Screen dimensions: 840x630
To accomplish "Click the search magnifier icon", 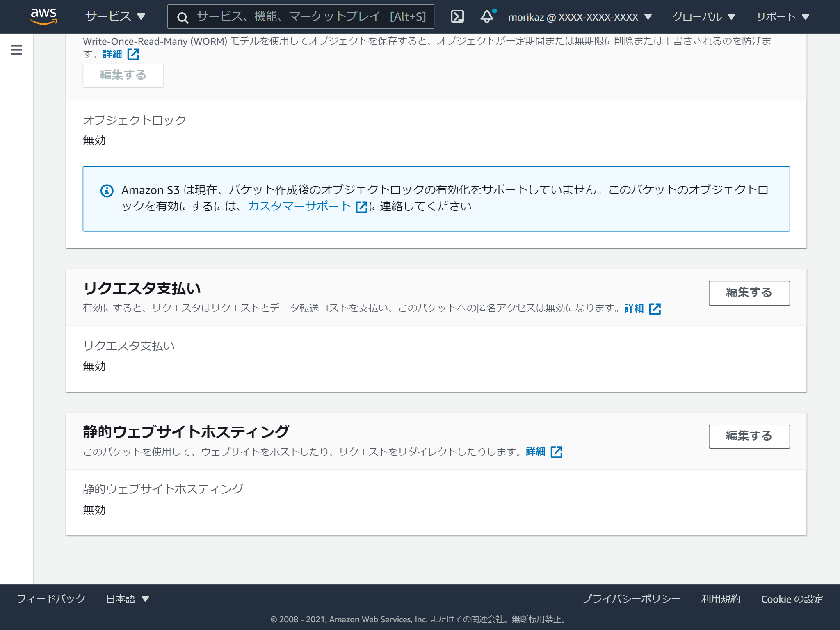I will [183, 16].
